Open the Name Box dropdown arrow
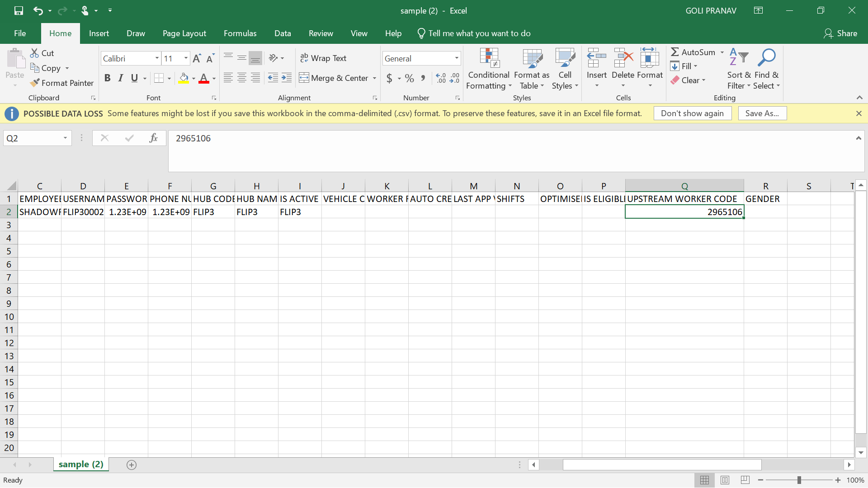 (65, 138)
